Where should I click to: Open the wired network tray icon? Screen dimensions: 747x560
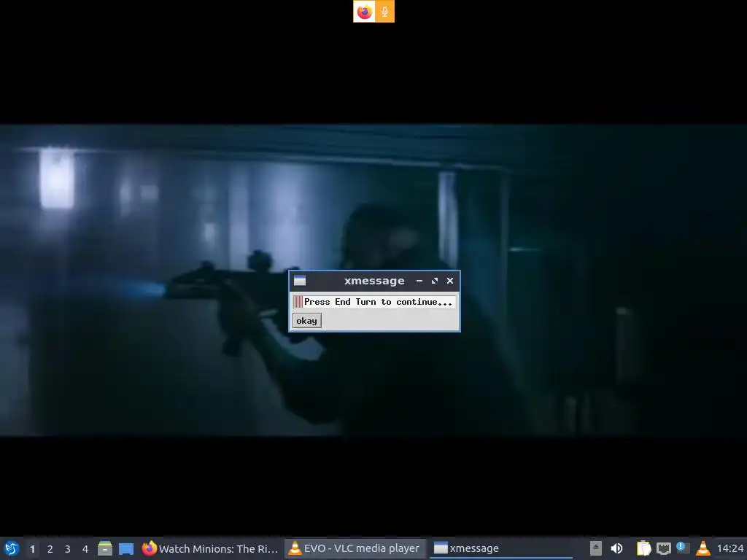(664, 548)
